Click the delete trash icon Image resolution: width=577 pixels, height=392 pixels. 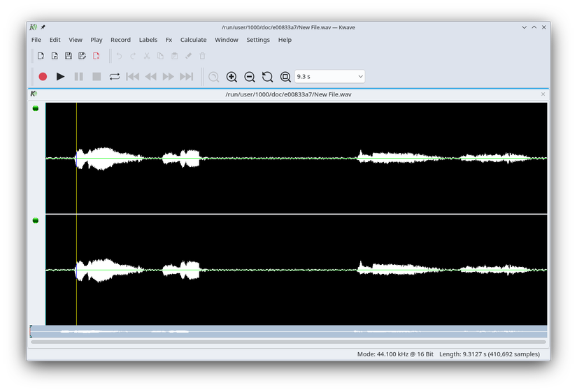pos(202,56)
